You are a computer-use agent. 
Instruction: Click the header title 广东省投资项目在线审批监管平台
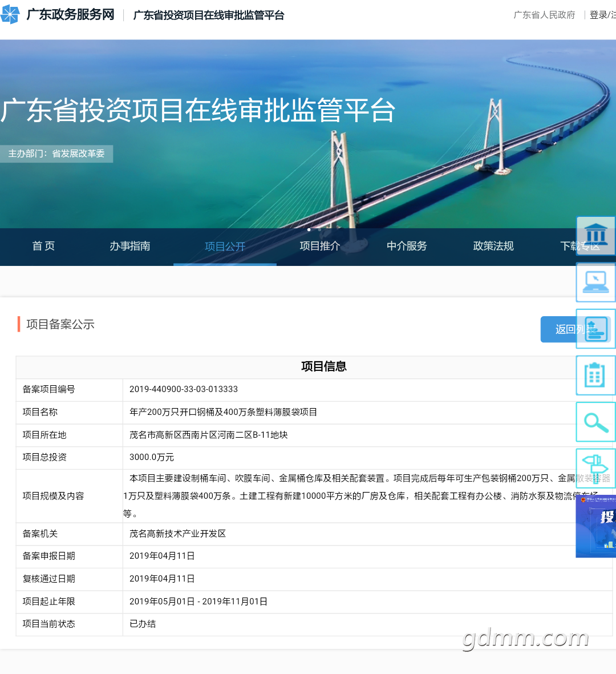click(x=209, y=15)
